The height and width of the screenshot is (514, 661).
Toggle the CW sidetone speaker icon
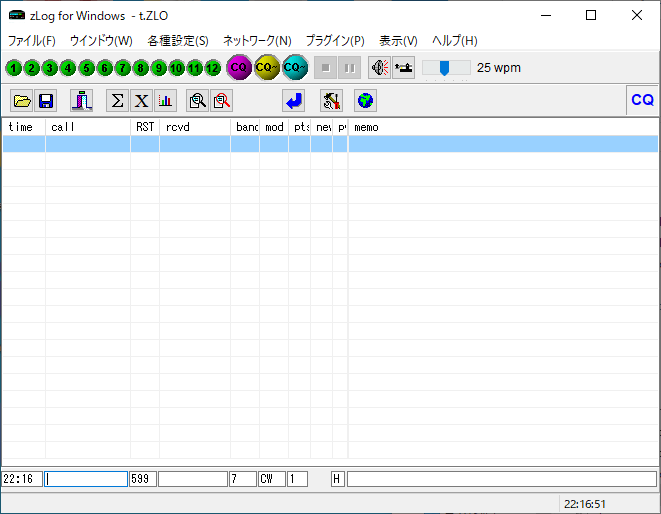pos(379,67)
